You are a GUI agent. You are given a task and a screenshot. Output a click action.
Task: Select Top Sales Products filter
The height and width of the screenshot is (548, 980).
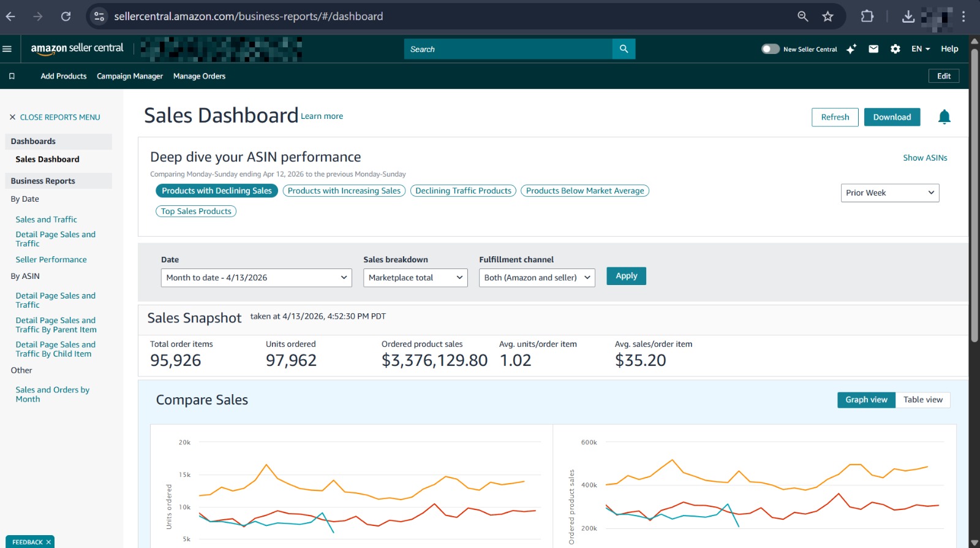196,211
